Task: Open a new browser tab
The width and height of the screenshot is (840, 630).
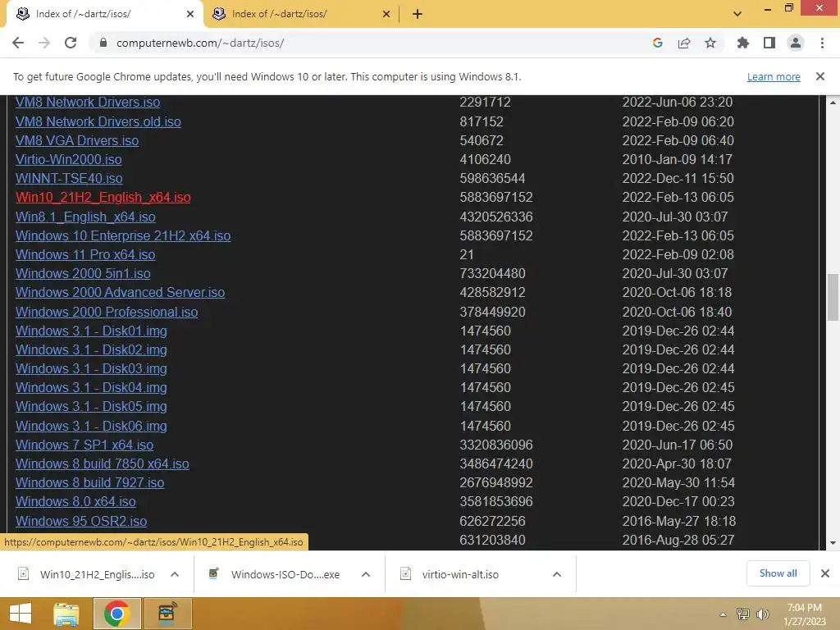Action: tap(418, 14)
